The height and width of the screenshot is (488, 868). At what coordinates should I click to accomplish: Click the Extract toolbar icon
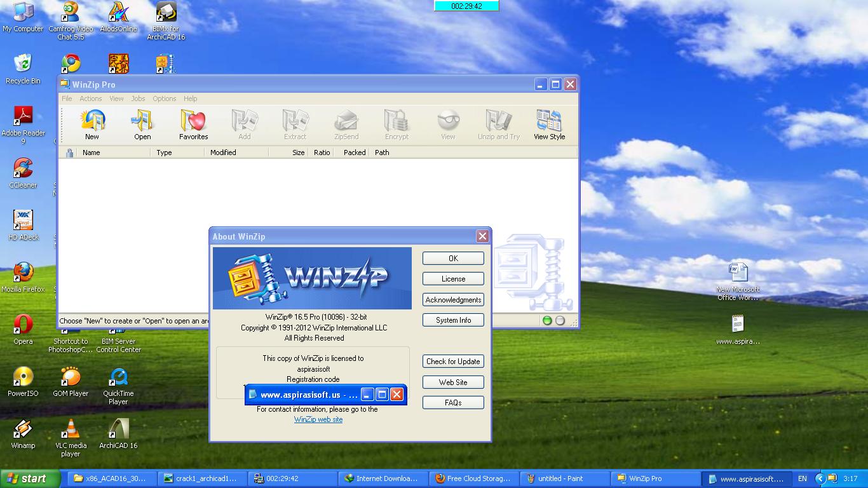coord(295,125)
